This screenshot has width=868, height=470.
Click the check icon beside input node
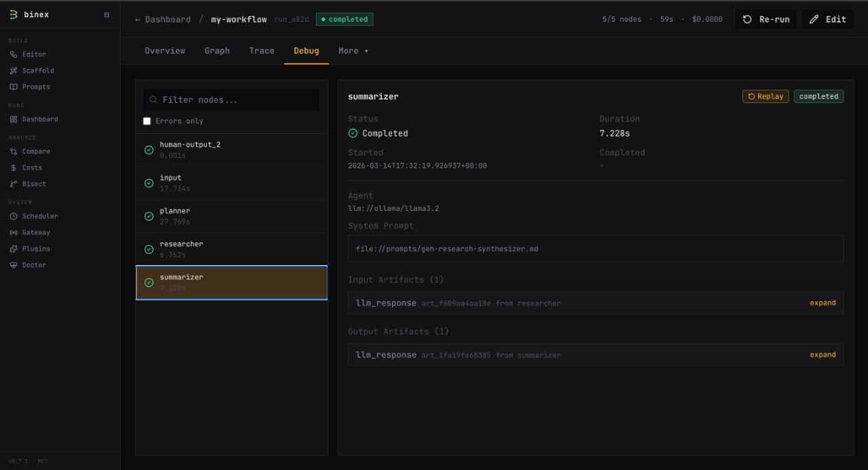tap(149, 183)
